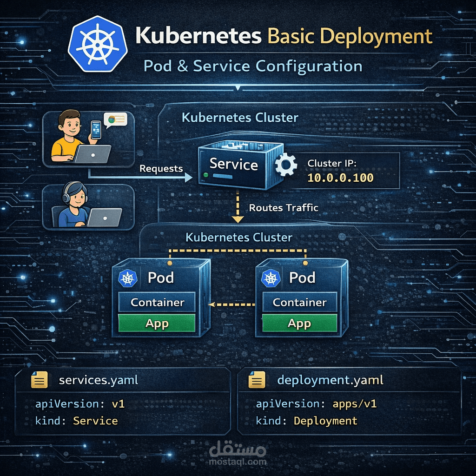Image resolution: width=476 pixels, height=476 pixels.
Task: Click the green status light on Service box
Action: tap(206, 175)
